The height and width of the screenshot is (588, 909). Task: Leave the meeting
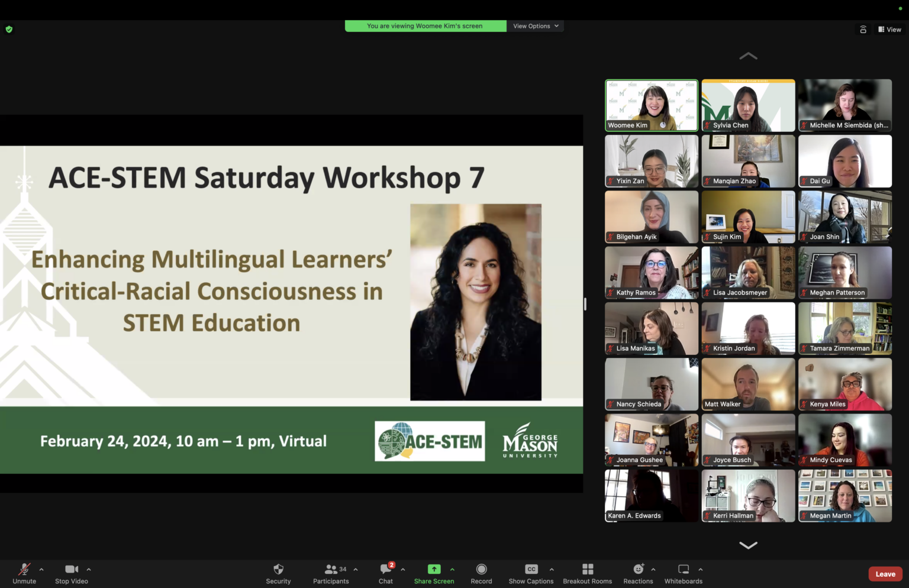(885, 573)
